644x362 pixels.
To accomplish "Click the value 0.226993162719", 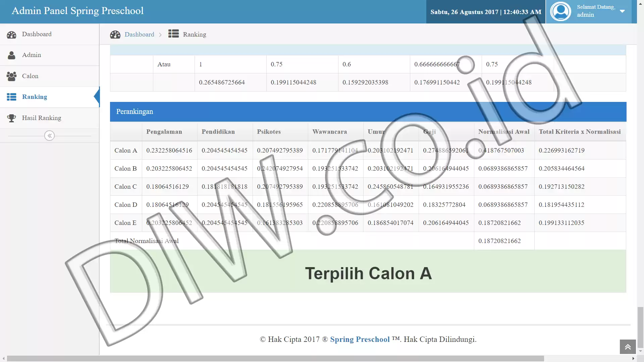I will [x=561, y=150].
